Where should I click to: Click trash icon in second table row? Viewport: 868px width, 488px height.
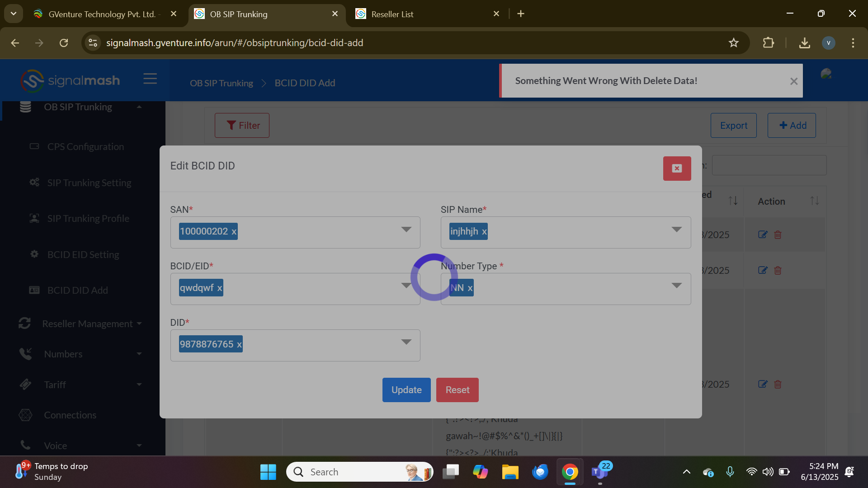coord(778,270)
